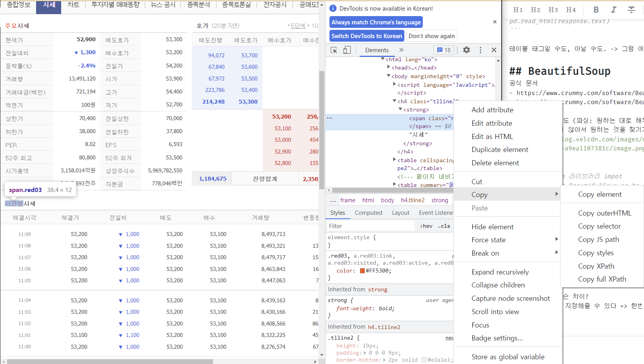This screenshot has width=644, height=364.
Task: Open the 종목분석 tab
Action: tap(198, 5)
